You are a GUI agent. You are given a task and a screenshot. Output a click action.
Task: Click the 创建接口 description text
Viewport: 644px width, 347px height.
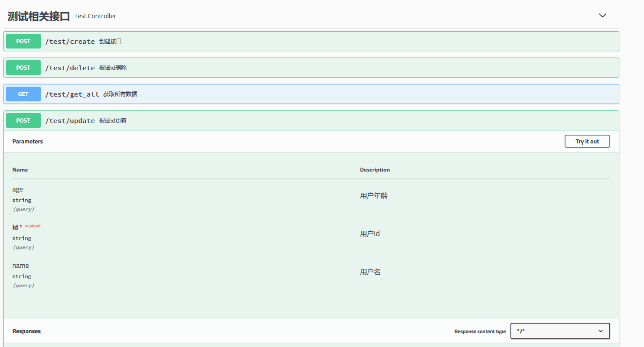click(x=110, y=42)
